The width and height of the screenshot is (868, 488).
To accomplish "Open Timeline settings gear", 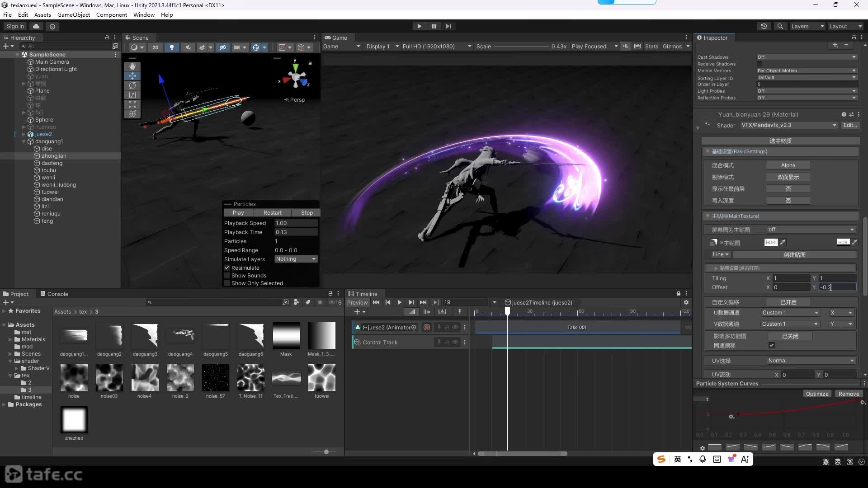I will [x=686, y=302].
